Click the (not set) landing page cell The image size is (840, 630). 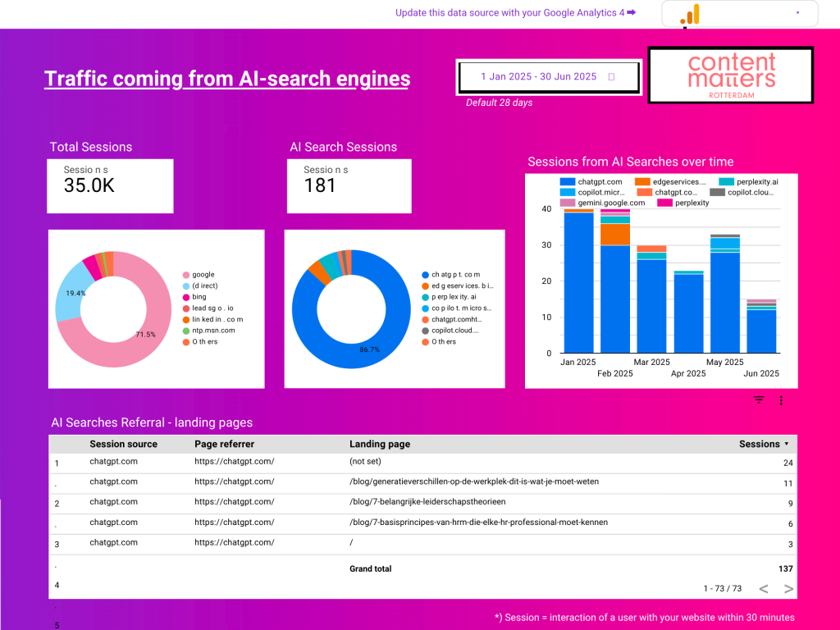[365, 461]
